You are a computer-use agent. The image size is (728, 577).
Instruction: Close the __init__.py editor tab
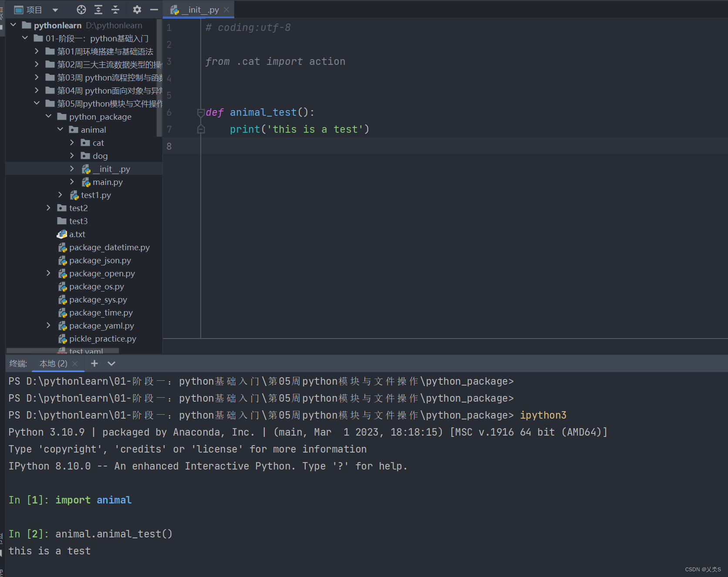coord(226,10)
